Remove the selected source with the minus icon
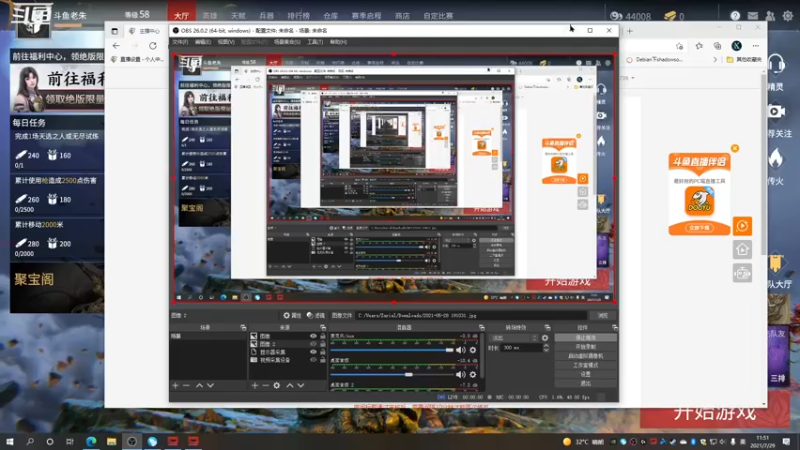 [x=265, y=386]
